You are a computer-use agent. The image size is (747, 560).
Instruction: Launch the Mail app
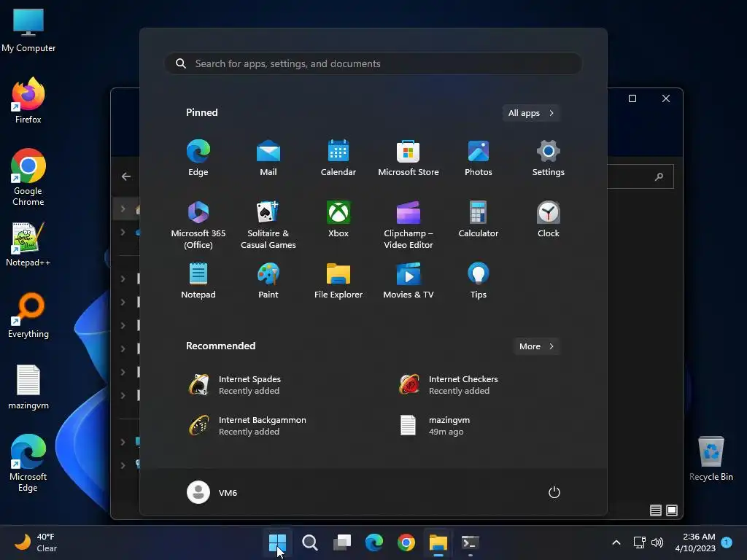268,158
